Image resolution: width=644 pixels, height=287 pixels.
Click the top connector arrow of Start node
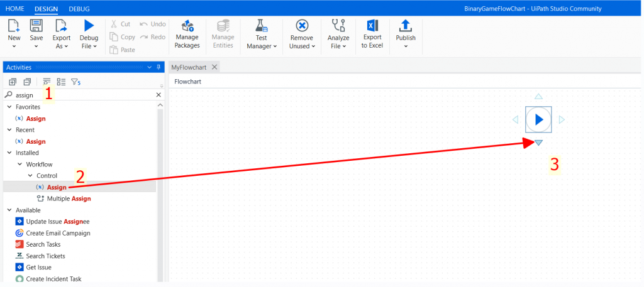(x=538, y=96)
